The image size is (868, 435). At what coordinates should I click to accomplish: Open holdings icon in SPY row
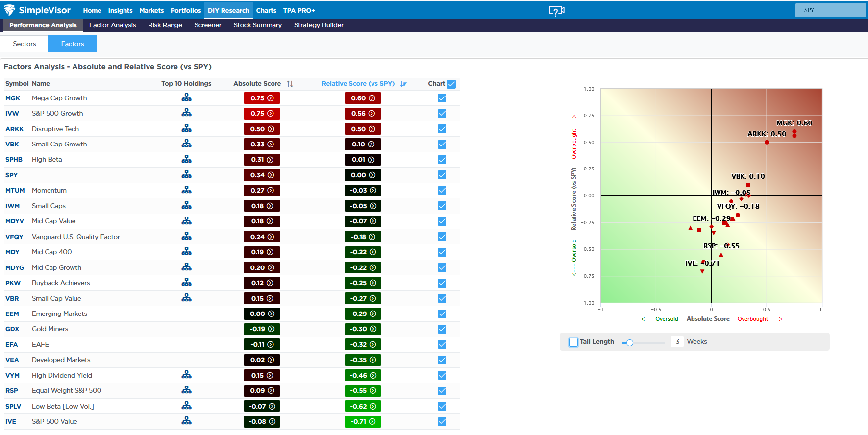point(186,174)
